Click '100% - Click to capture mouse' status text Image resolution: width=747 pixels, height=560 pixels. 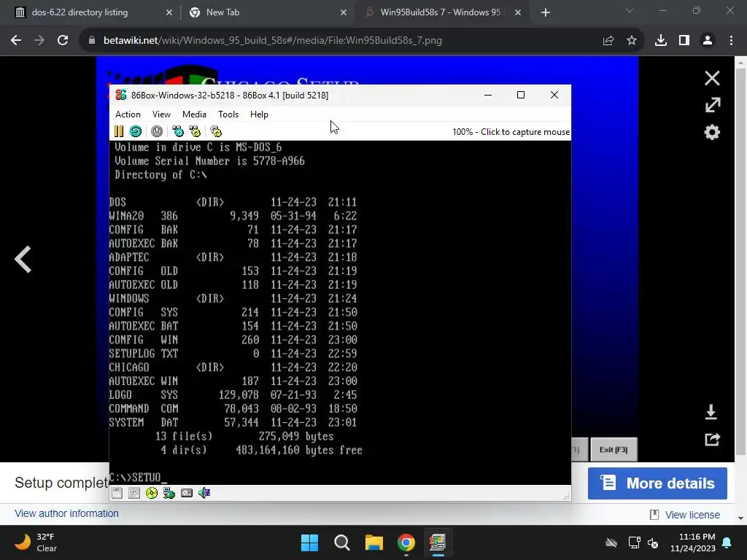pos(511,132)
